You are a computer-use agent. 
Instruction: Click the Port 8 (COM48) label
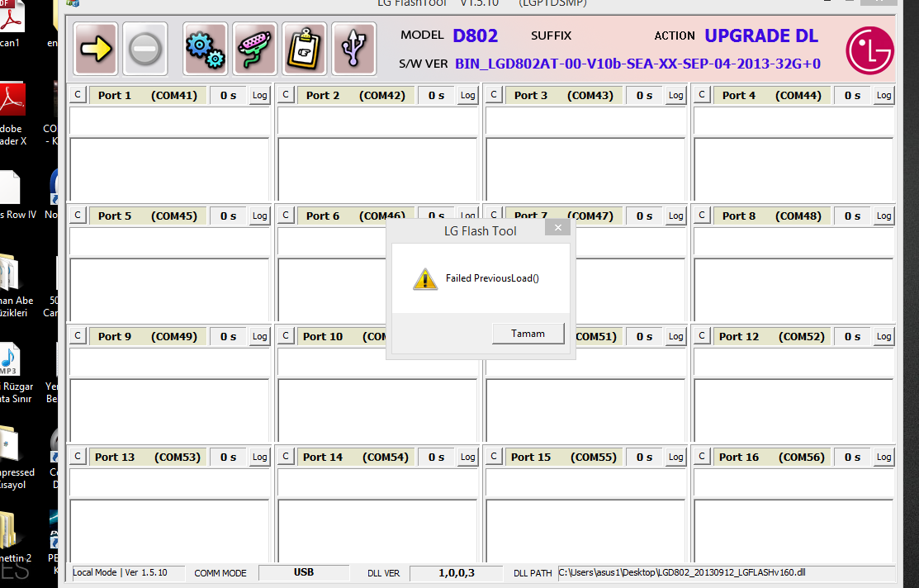point(772,216)
